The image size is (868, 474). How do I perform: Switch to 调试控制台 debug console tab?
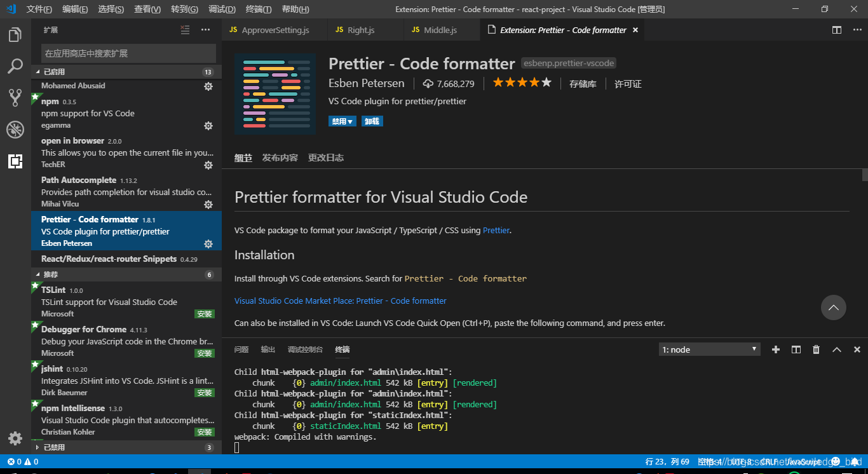click(305, 349)
